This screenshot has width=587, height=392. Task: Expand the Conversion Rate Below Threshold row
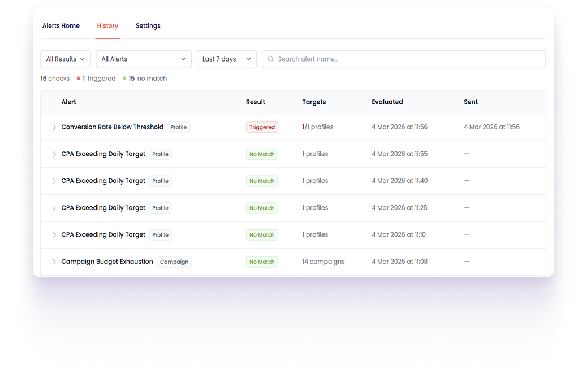54,128
